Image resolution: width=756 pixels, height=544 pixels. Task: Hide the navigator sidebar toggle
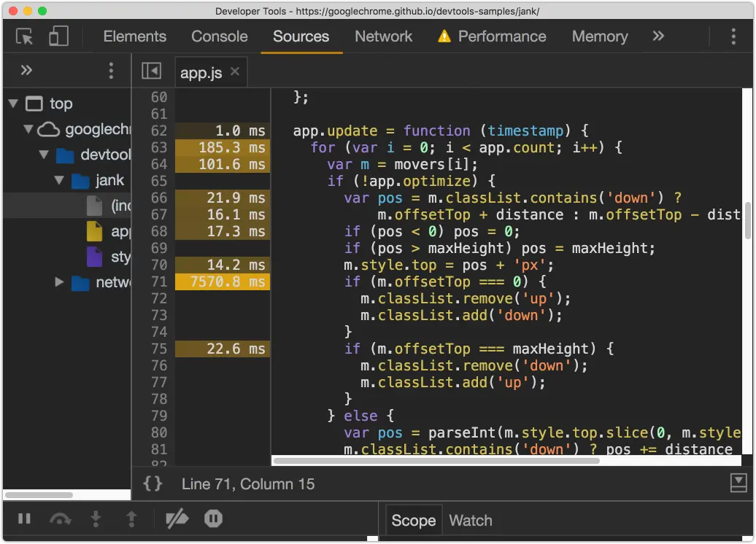pos(151,71)
